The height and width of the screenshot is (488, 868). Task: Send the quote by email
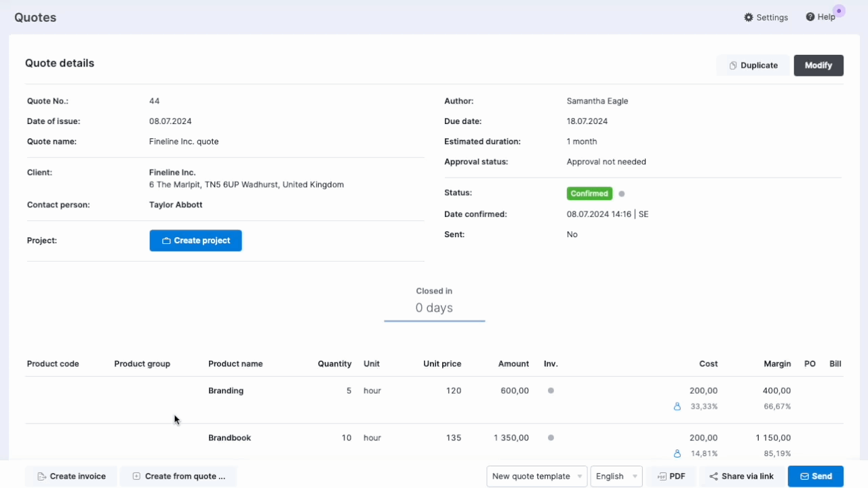(x=816, y=476)
